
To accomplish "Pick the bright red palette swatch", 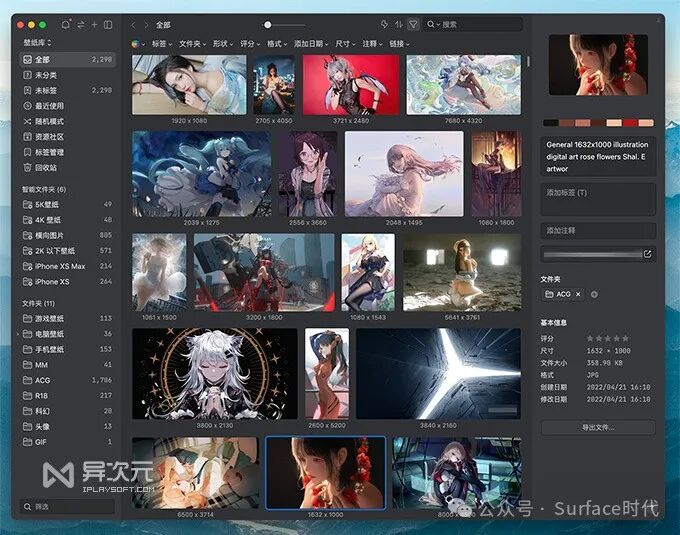I will 630,123.
